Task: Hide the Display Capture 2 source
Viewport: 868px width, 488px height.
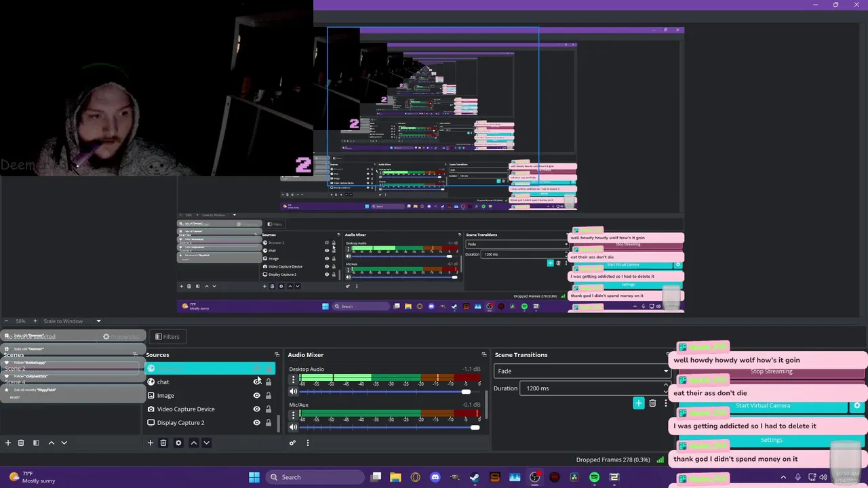Action: point(256,422)
